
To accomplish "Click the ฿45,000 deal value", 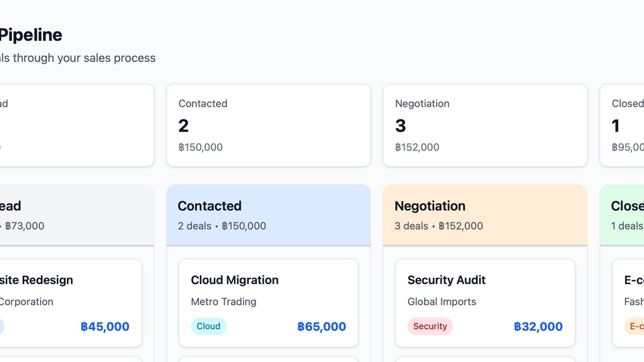I will pos(105,326).
